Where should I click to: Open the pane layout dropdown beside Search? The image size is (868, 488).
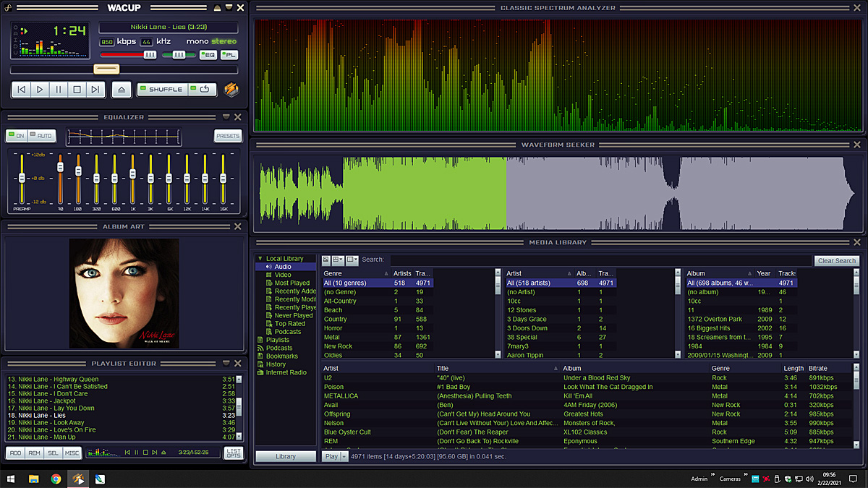pyautogui.click(x=338, y=260)
